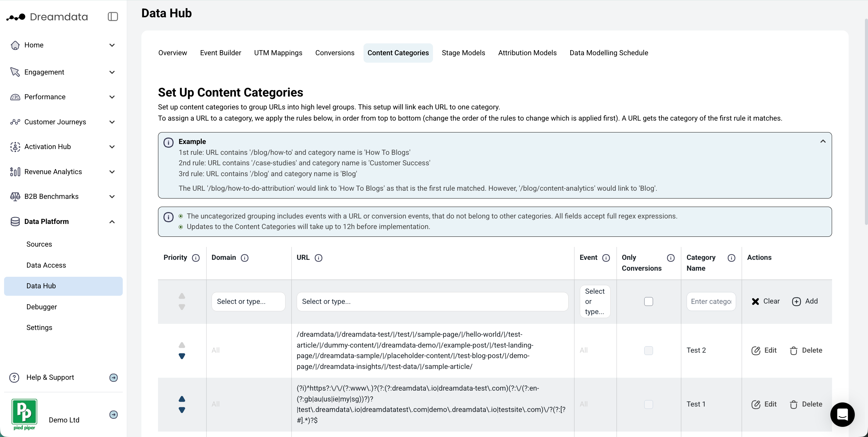Click Clear button in new rule row

(x=765, y=301)
